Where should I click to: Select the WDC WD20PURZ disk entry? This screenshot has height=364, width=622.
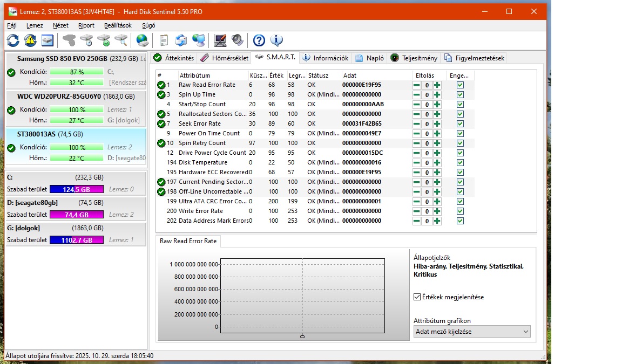coord(59,96)
